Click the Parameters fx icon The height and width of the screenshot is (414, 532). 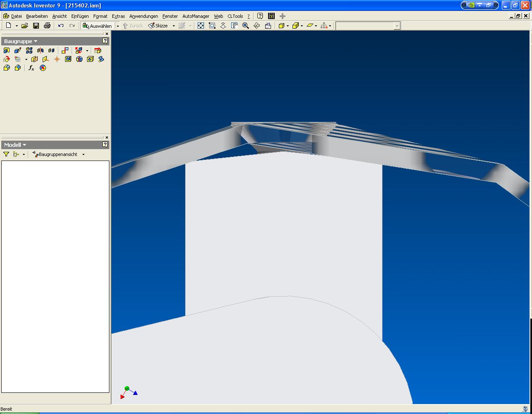click(31, 68)
